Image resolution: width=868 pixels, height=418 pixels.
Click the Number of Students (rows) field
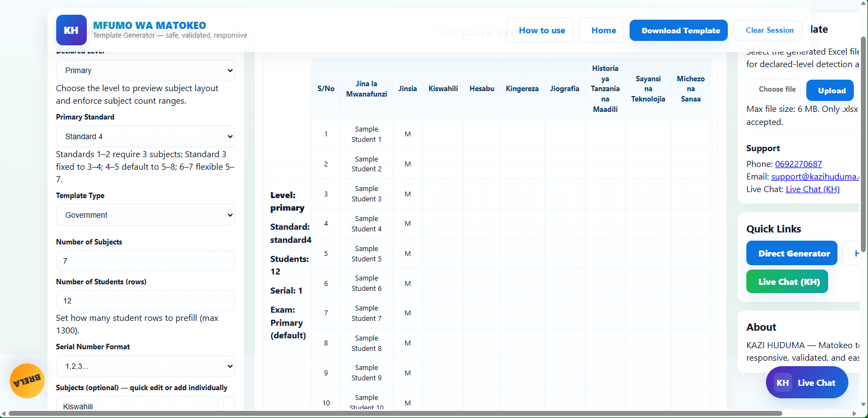click(x=146, y=301)
